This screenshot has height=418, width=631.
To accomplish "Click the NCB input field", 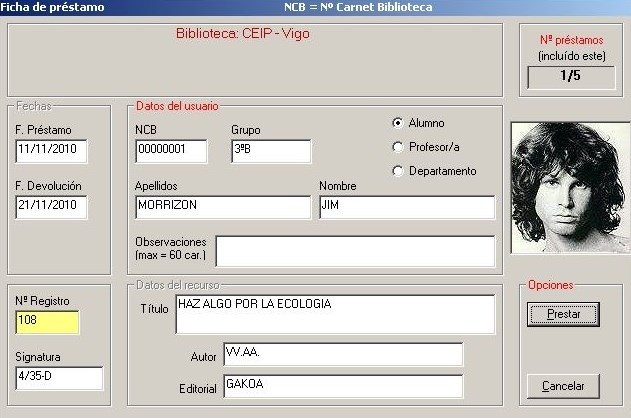I will [171, 151].
